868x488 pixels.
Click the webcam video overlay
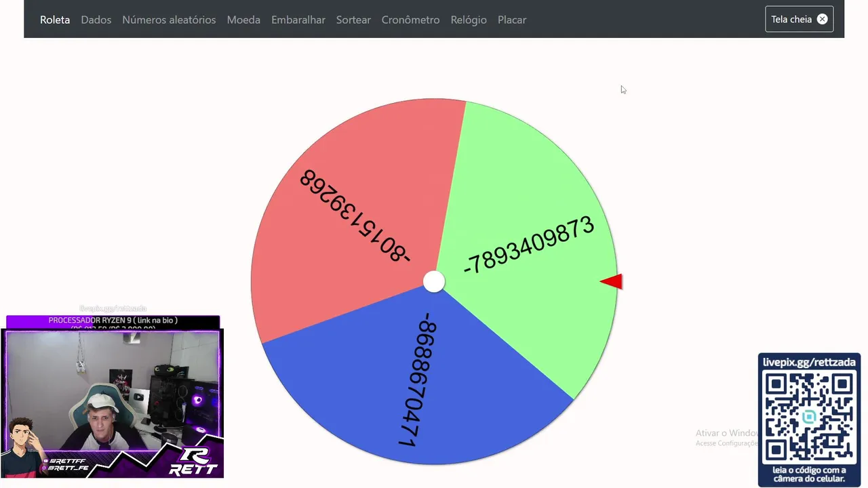[113, 391]
